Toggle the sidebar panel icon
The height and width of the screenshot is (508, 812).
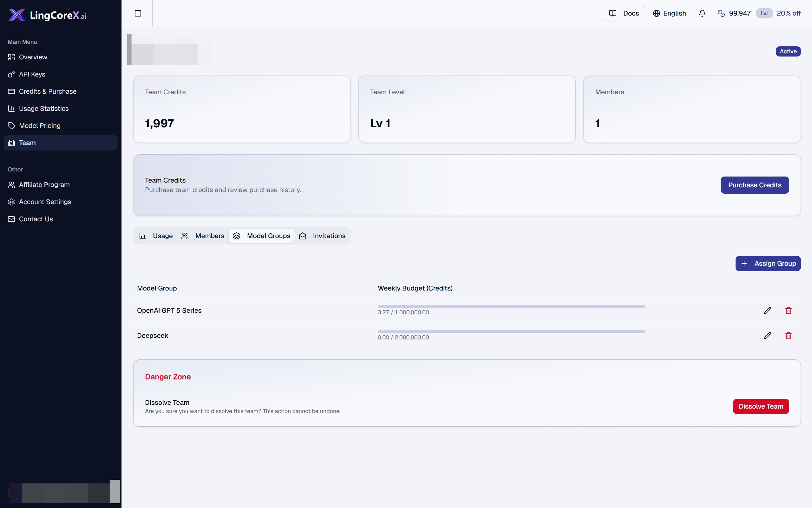coord(138,13)
